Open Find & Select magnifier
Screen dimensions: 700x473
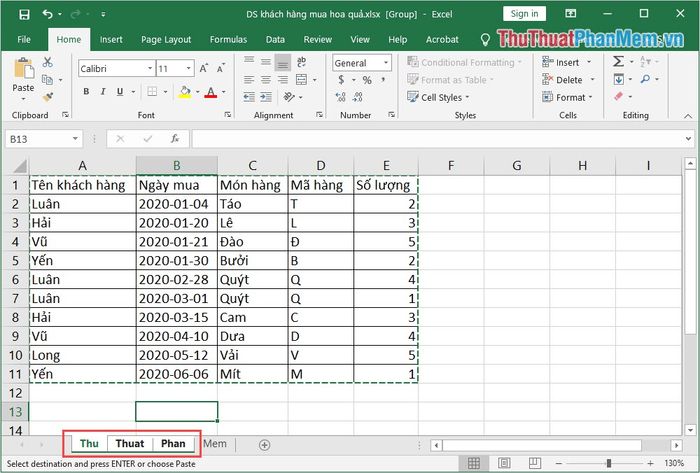(x=646, y=79)
